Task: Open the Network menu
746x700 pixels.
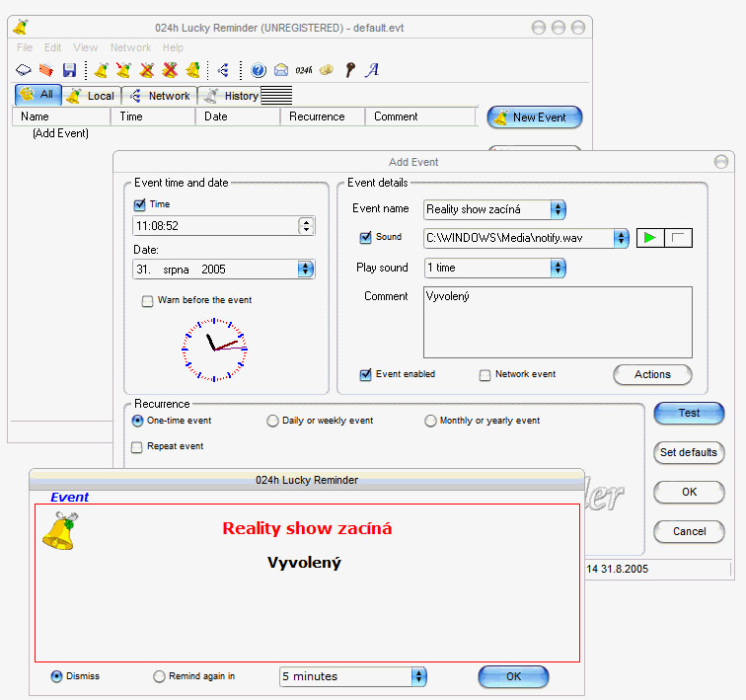Action: point(131,47)
